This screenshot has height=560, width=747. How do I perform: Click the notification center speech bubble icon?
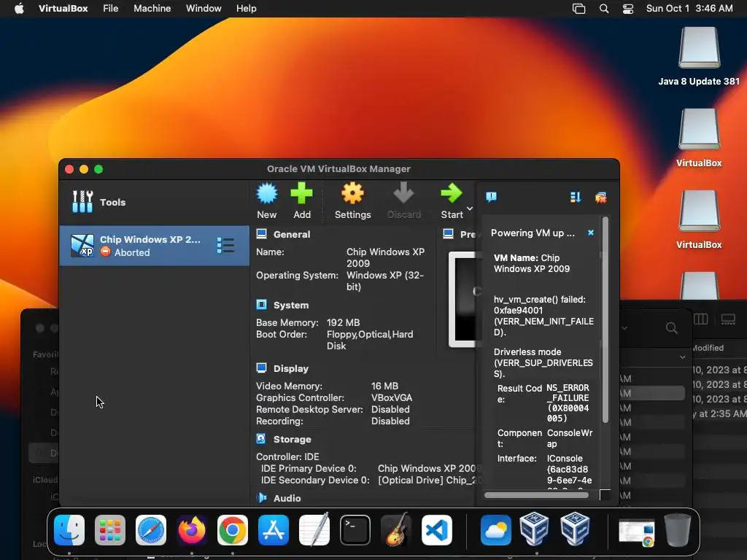point(491,197)
